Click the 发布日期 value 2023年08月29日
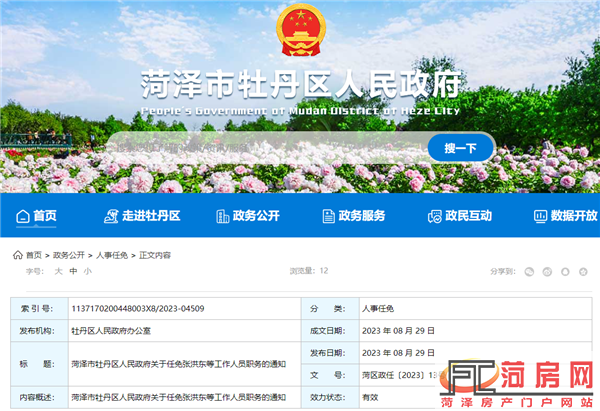Image resolution: width=600 pixels, height=411 pixels. [x=398, y=353]
